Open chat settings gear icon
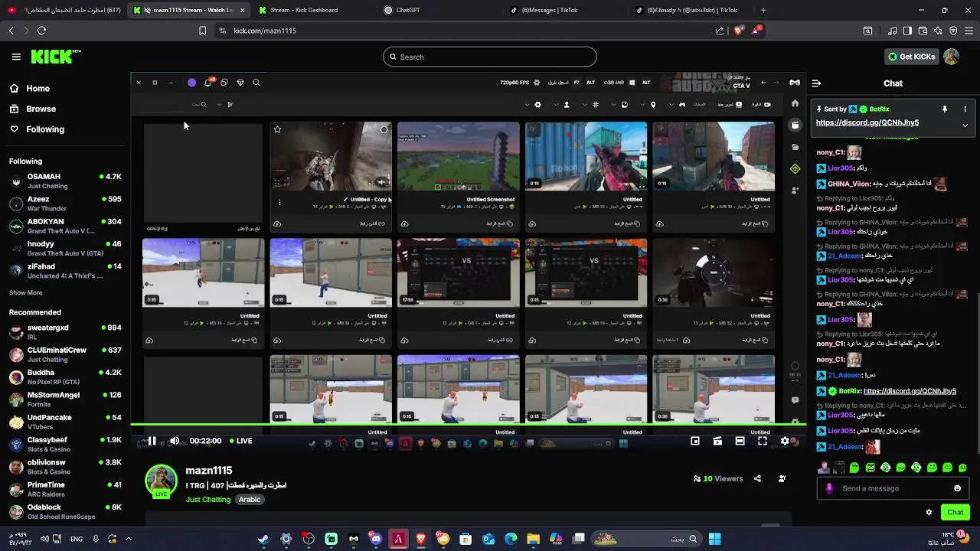Screen dimensions: 980x551 (x=929, y=513)
